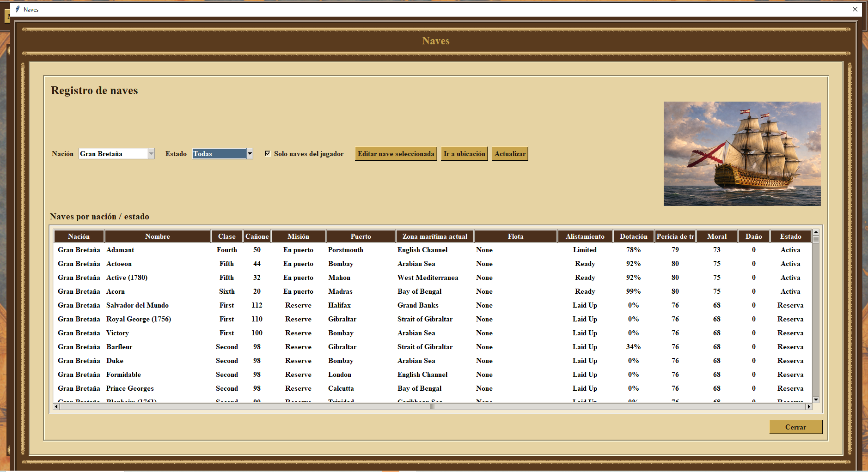The height and width of the screenshot is (472, 868).
Task: Click Editar nave seleccionada button
Action: pyautogui.click(x=396, y=154)
